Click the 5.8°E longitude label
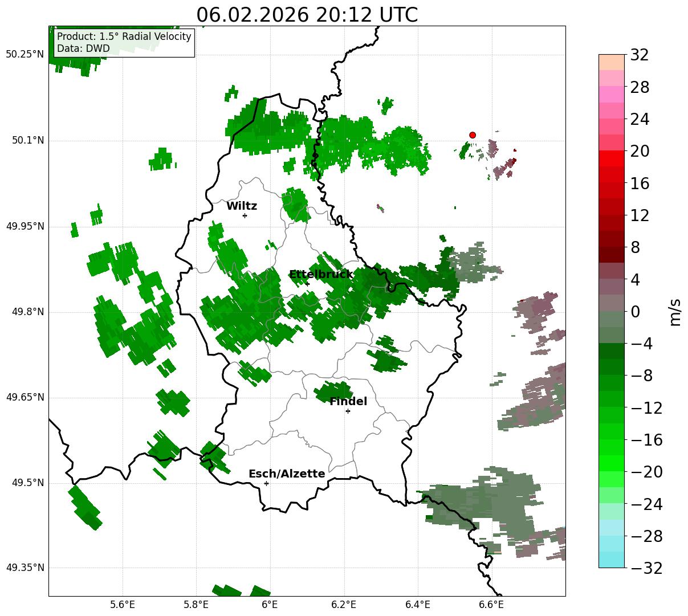 point(196,605)
